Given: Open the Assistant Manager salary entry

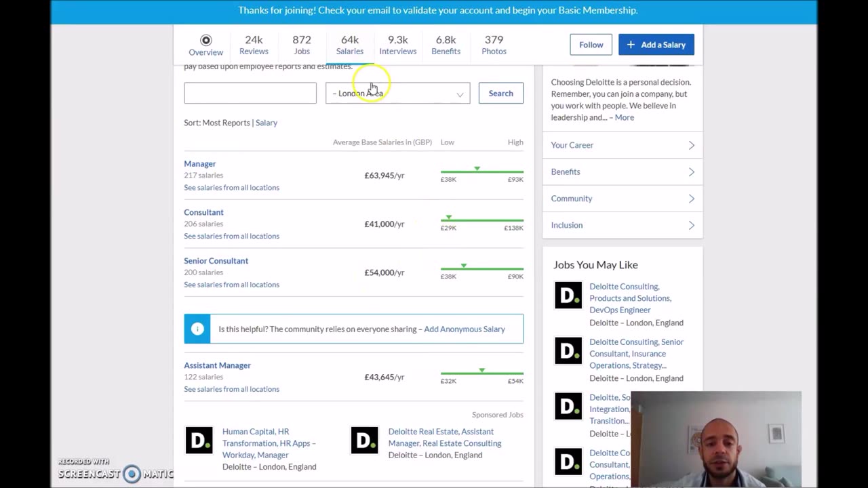Looking at the screenshot, I should pos(218,365).
